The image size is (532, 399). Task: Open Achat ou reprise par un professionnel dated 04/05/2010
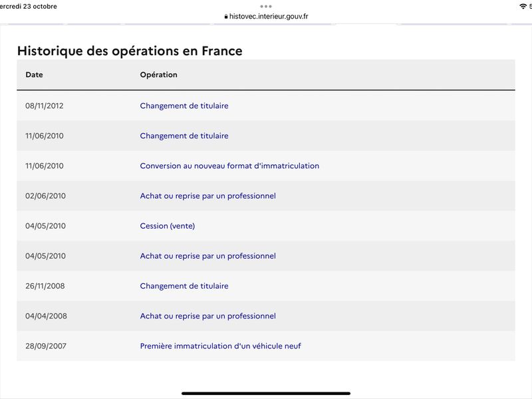point(208,256)
